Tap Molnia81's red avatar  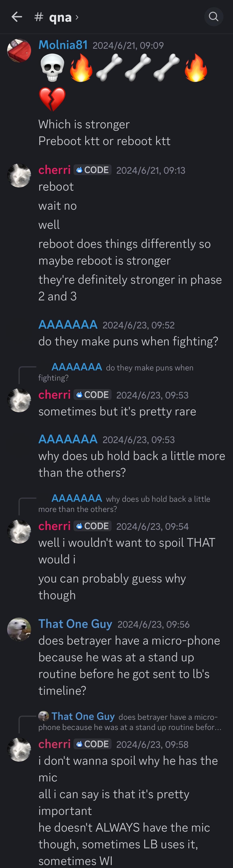[x=19, y=51]
